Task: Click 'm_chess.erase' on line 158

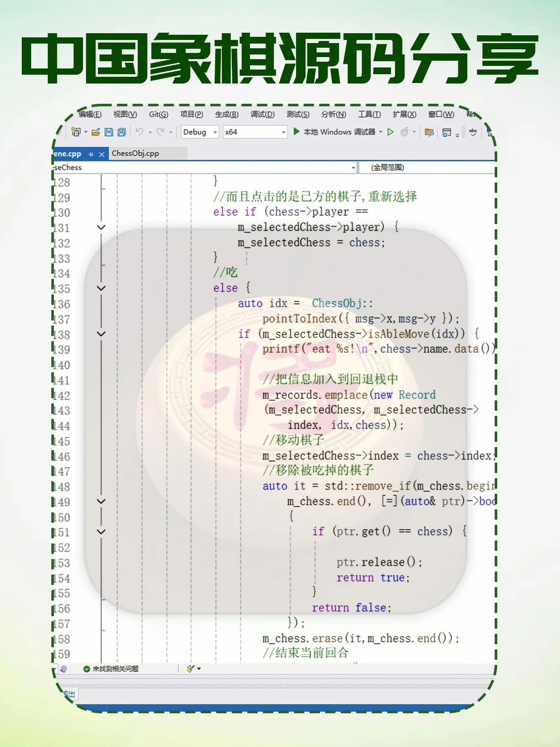Action: click(303, 638)
